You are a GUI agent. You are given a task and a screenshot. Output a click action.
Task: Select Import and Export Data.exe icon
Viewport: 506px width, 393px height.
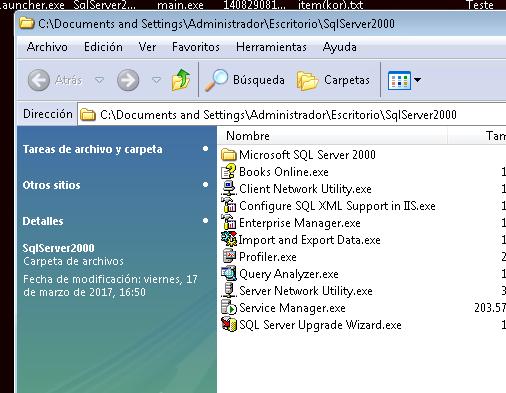(229, 239)
